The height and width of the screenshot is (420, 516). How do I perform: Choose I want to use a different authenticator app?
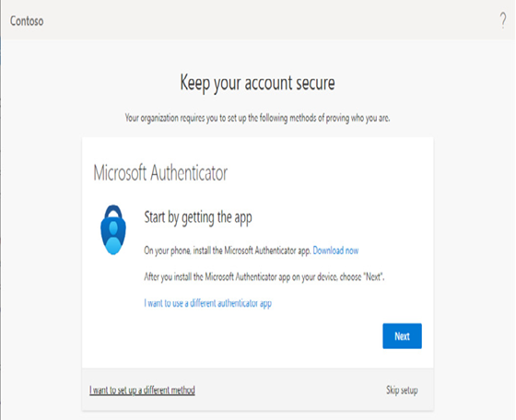coord(207,303)
